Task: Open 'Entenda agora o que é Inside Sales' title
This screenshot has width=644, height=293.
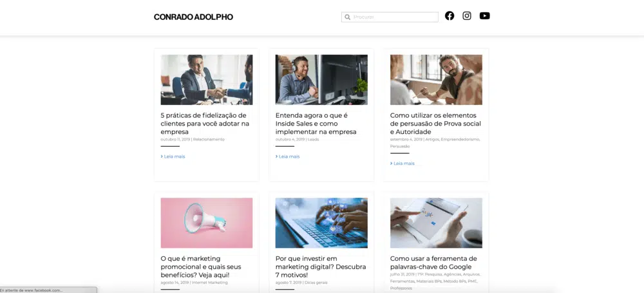Action: coord(316,124)
